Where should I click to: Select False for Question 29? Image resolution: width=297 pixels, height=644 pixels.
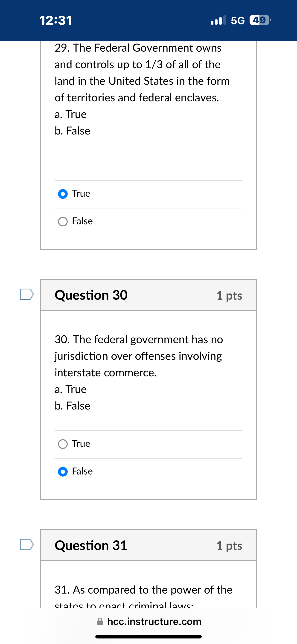(63, 221)
